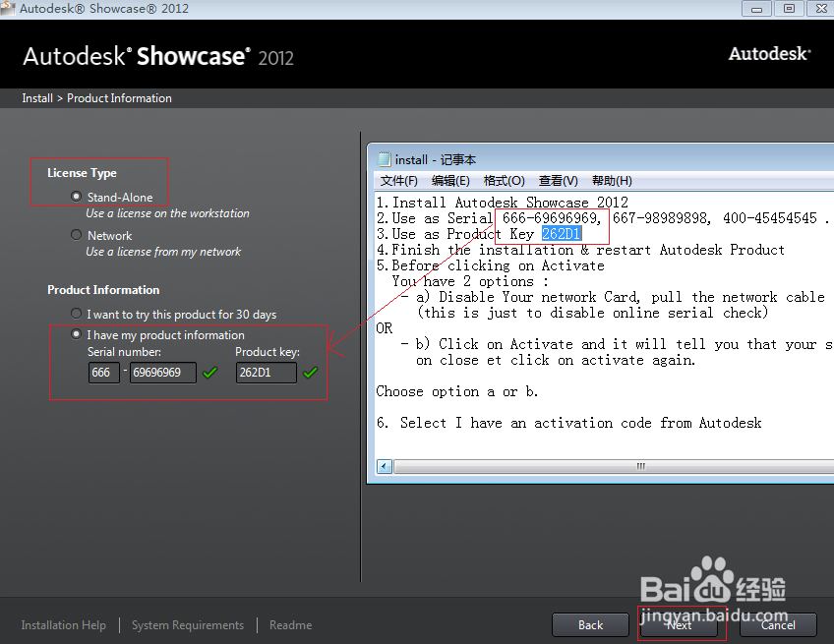Click the Install breadcrumb link
Screen dimensions: 834x644
[37, 98]
